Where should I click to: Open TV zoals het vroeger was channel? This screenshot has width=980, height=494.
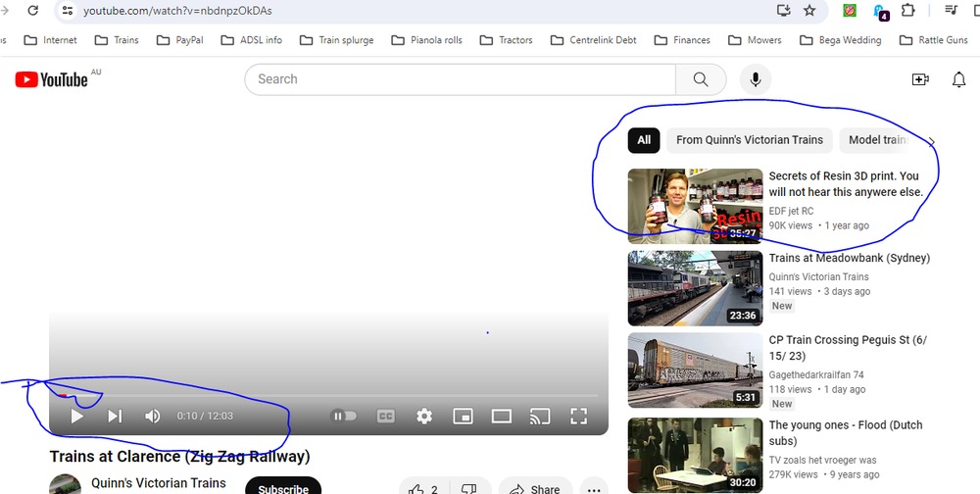[822, 460]
